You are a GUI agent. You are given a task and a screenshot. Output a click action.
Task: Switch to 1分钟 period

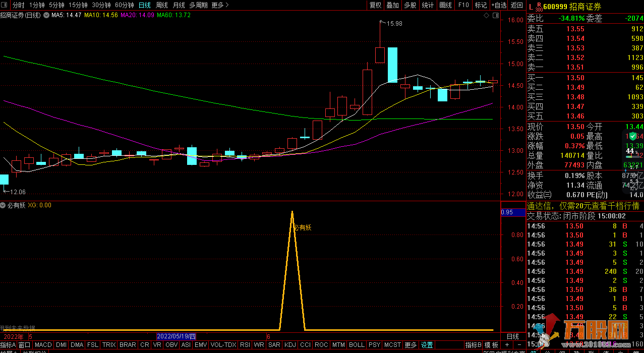[x=37, y=5]
